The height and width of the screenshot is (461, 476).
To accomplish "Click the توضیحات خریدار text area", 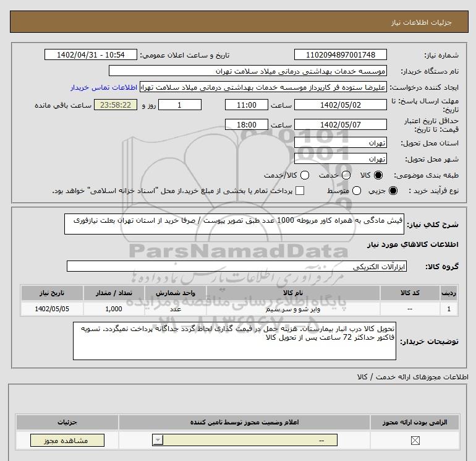I will click(x=234, y=341).
